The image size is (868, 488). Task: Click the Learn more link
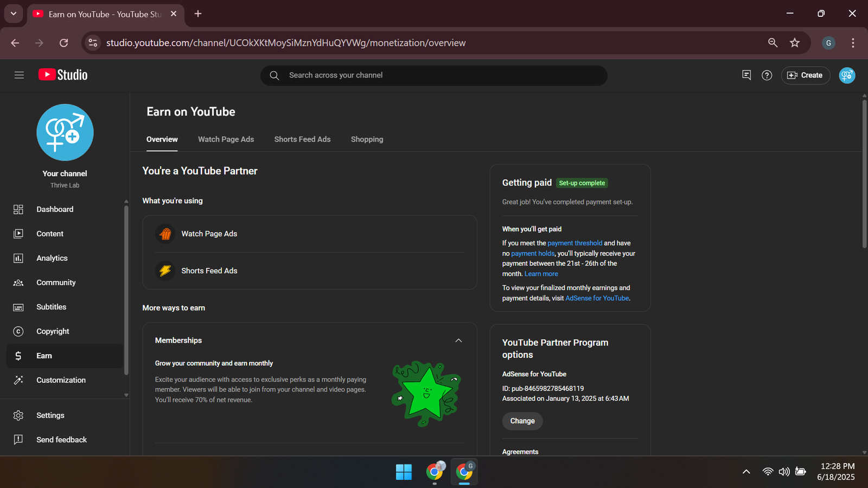(x=541, y=274)
